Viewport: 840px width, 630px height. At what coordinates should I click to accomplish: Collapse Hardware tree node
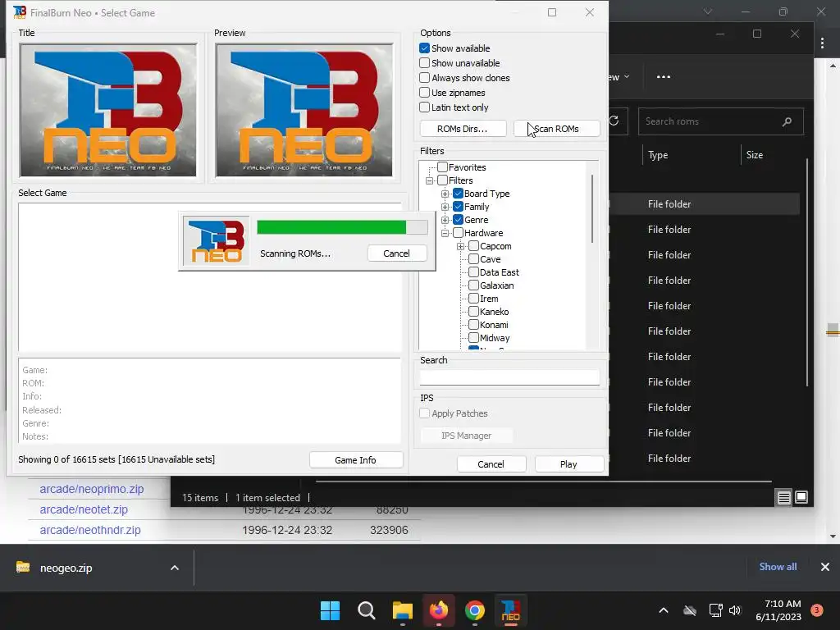point(445,233)
